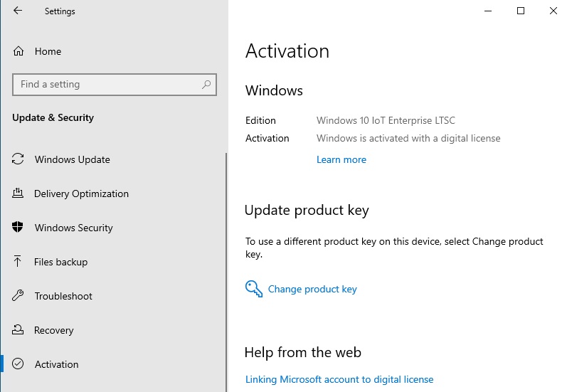Click the Files backup up-arrow icon
Image resolution: width=567 pixels, height=392 pixels.
coord(18,262)
